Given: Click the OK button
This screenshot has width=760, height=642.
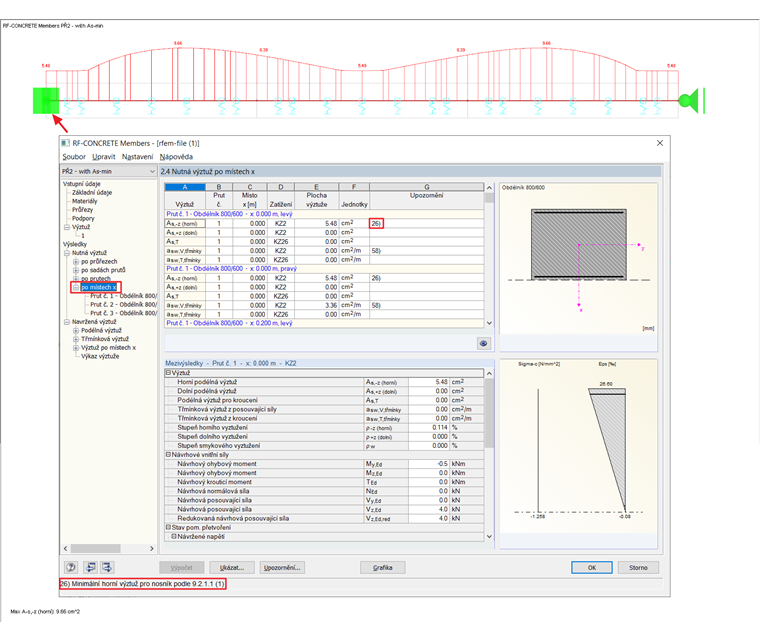Looking at the screenshot, I should 591,567.
